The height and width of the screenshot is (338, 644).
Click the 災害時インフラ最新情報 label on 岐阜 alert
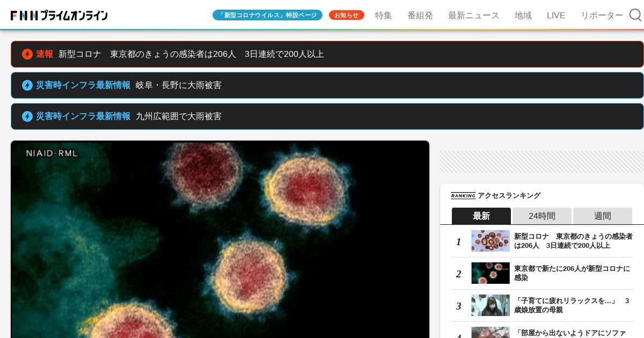83,85
